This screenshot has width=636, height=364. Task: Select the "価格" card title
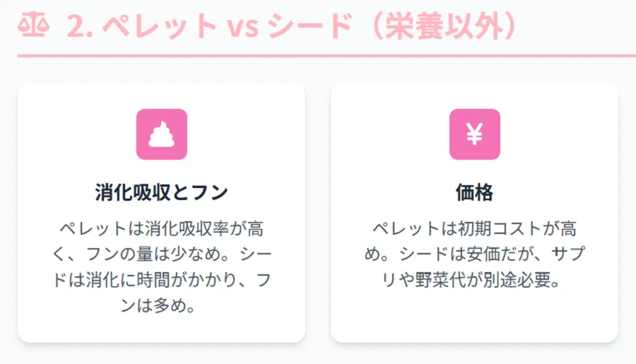(x=474, y=192)
